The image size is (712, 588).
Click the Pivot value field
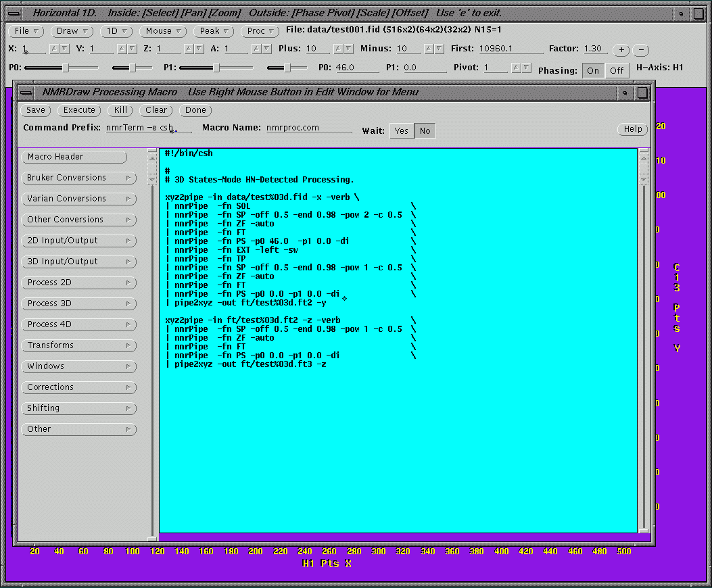(x=496, y=67)
